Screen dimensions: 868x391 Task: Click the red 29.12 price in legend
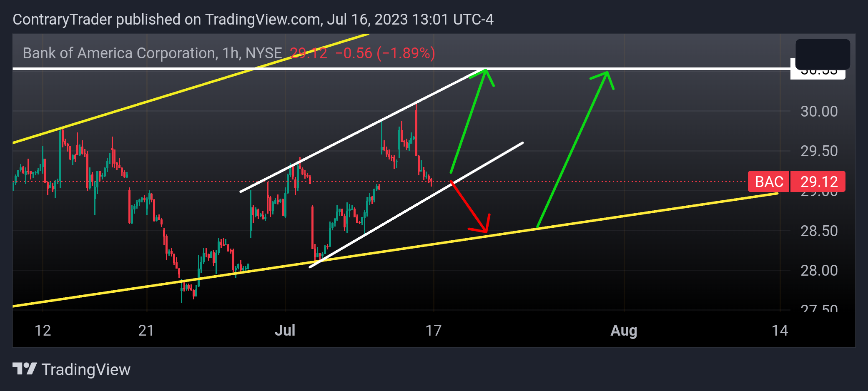click(309, 53)
